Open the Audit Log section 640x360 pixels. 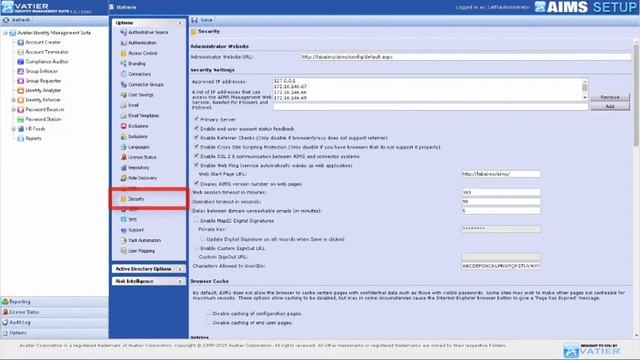(x=54, y=322)
